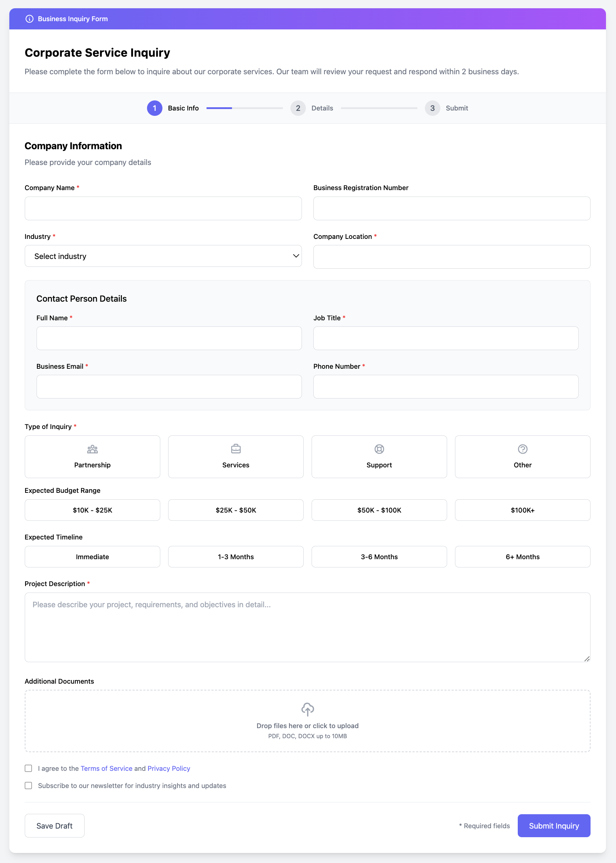Choose the $50K - $100K budget range
The image size is (616, 863).
[379, 510]
